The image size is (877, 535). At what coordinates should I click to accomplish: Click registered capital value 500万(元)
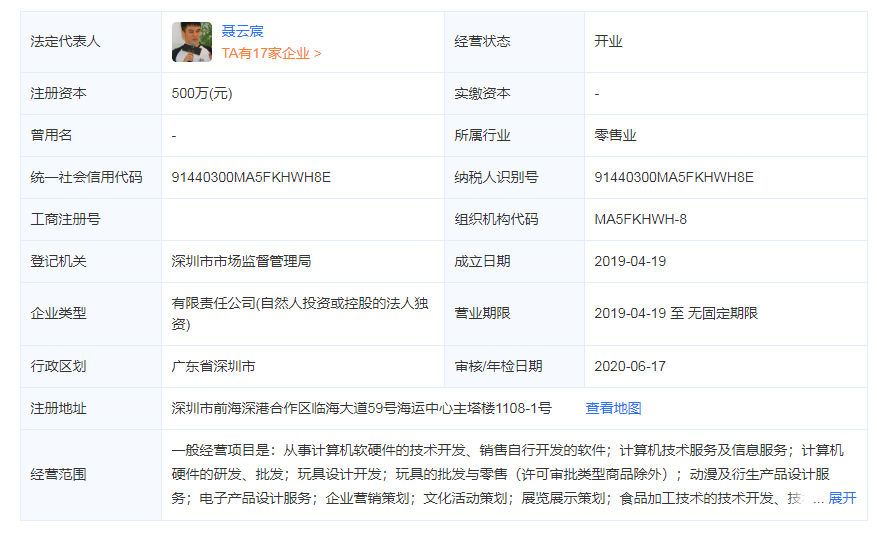(x=202, y=93)
